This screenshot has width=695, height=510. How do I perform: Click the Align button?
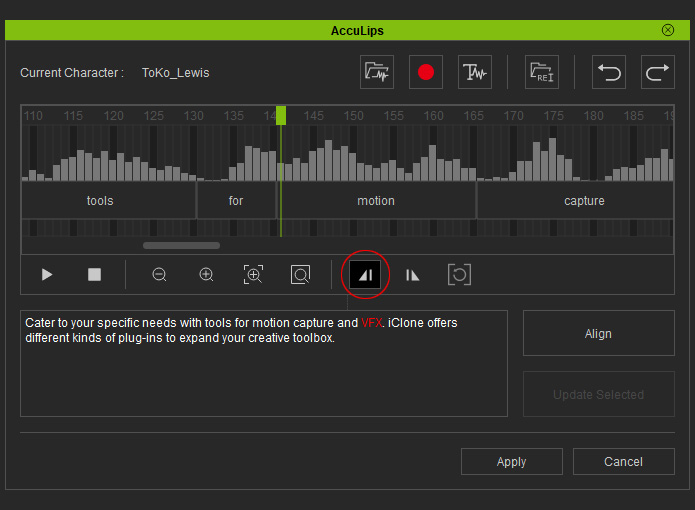tap(598, 333)
